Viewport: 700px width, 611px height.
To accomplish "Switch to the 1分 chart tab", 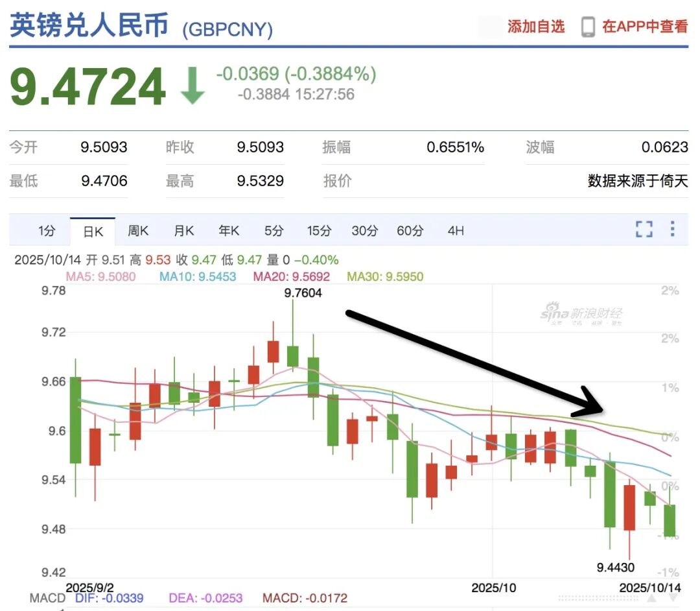I will 47,230.
